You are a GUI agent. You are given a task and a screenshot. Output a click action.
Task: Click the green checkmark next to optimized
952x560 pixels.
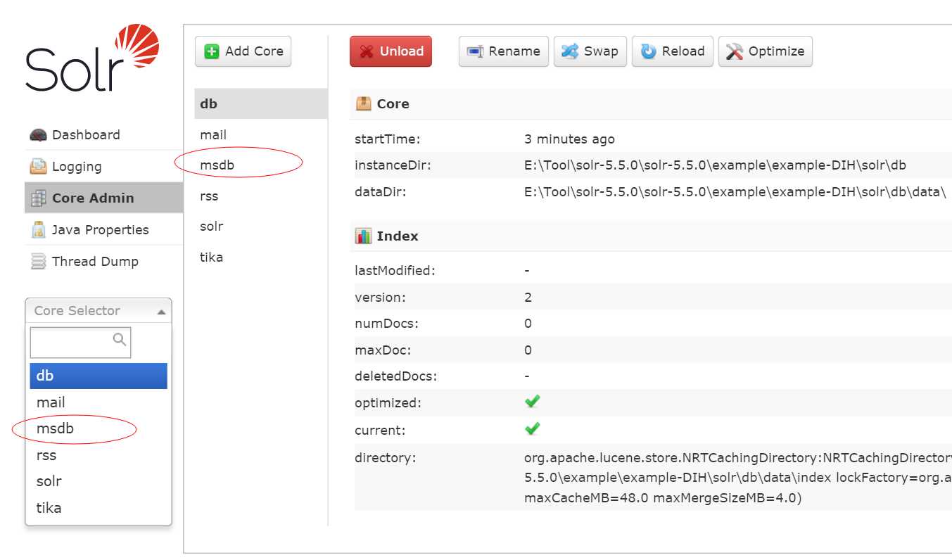[533, 402]
